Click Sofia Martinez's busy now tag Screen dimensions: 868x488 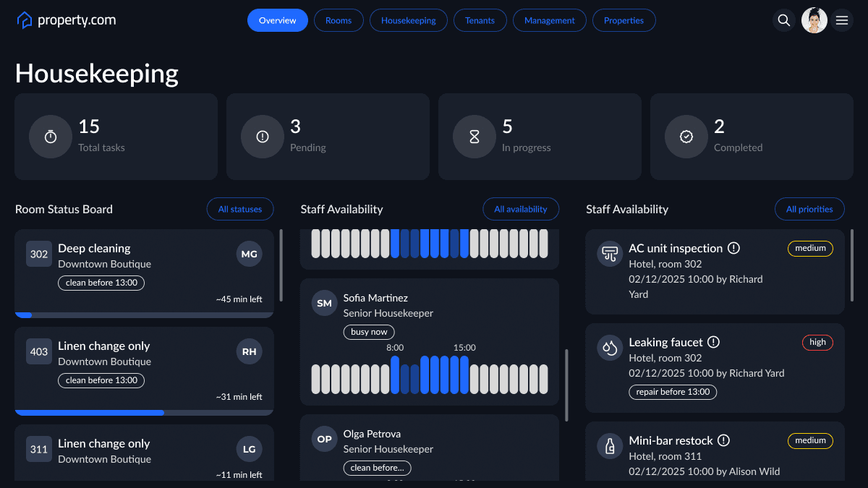tap(370, 332)
